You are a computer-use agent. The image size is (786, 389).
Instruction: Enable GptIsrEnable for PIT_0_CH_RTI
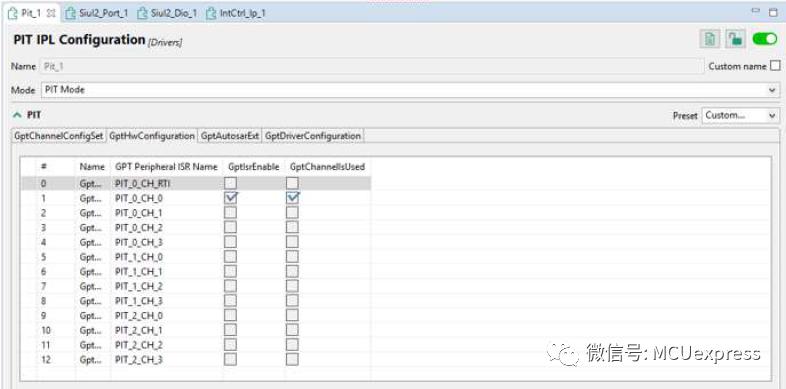click(231, 183)
